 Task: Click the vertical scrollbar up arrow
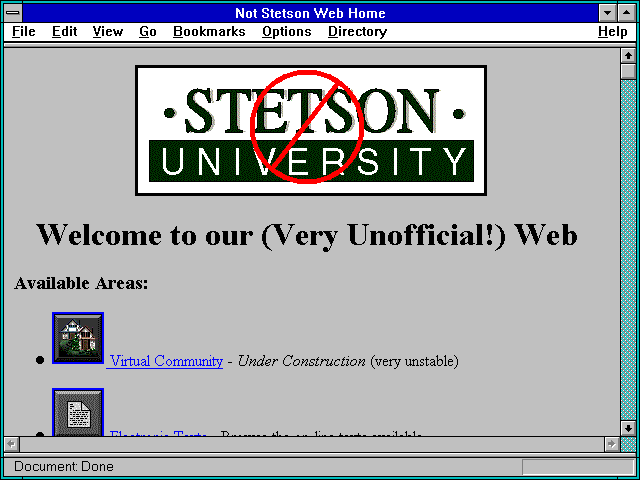tap(628, 56)
